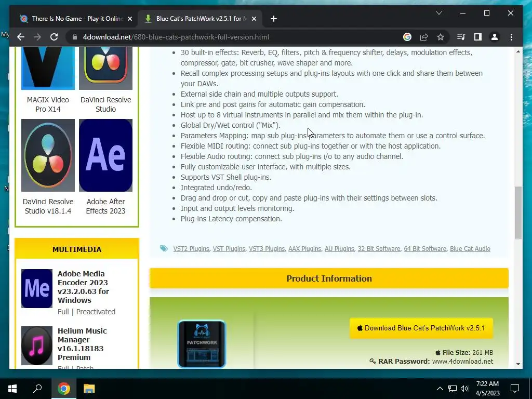
Task: Click the File Size 261 MB text
Action: pyautogui.click(x=464, y=353)
